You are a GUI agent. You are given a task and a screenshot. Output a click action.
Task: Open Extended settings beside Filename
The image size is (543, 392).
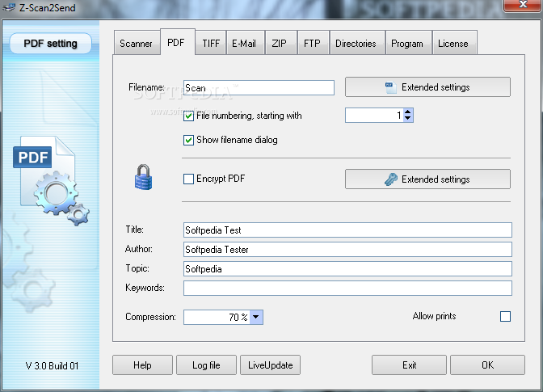tap(427, 87)
